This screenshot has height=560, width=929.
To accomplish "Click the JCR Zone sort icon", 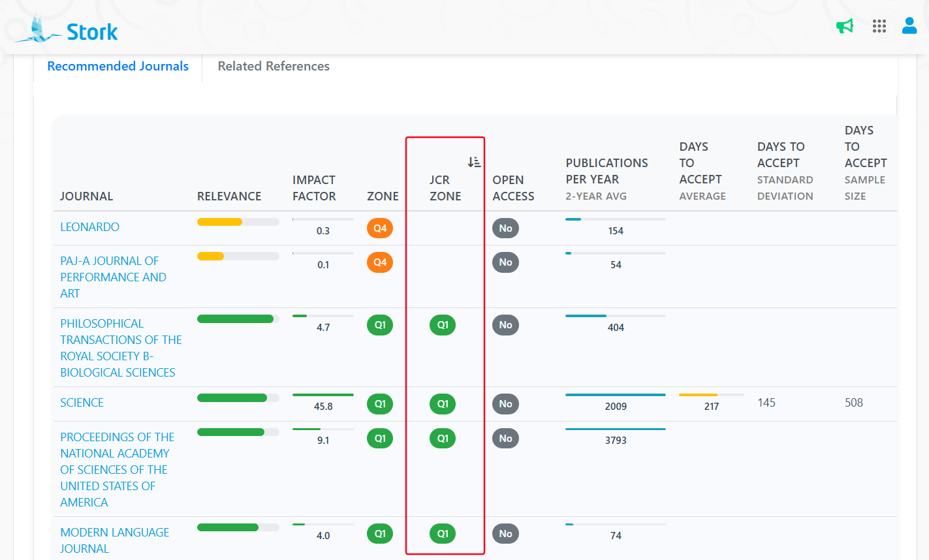I will (x=474, y=162).
